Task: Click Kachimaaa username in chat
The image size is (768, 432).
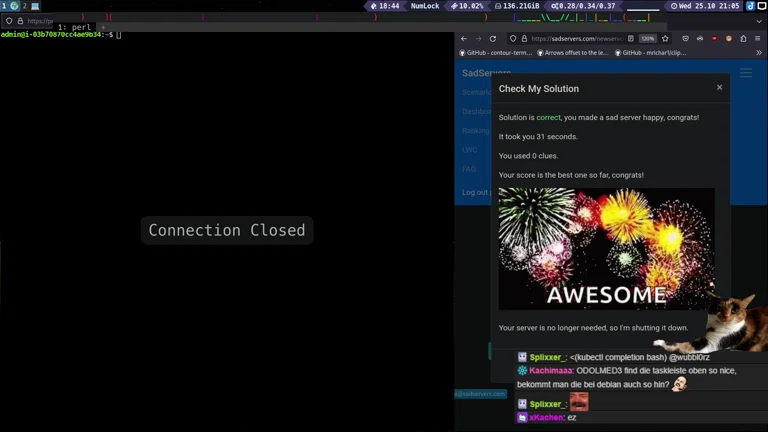Action: click(552, 371)
